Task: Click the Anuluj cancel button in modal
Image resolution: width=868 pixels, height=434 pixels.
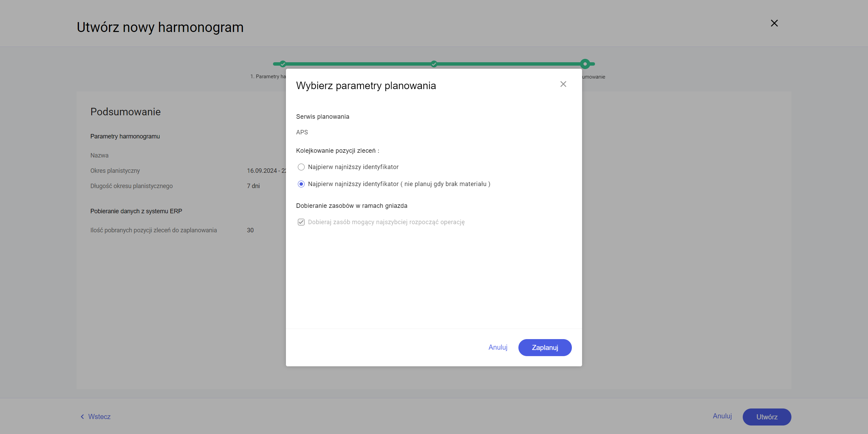Action: (497, 347)
